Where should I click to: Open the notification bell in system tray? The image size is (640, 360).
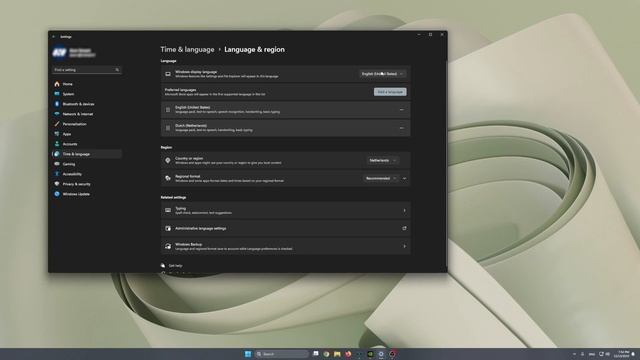tap(633, 354)
